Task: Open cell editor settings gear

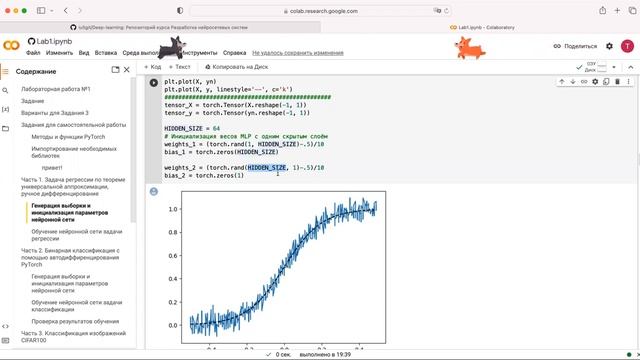Action: [595, 82]
